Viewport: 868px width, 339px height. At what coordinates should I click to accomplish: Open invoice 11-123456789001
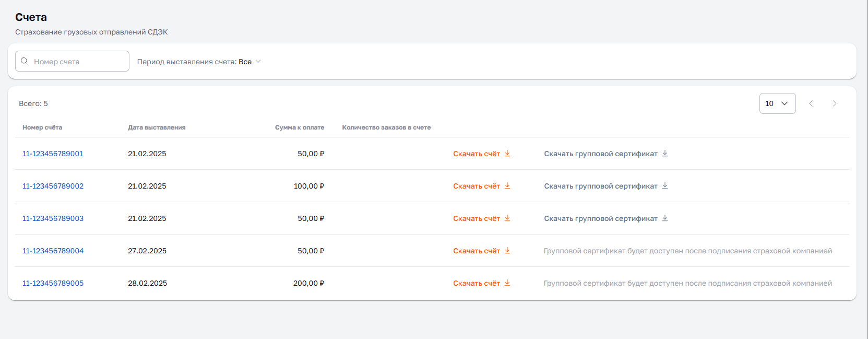click(x=53, y=154)
